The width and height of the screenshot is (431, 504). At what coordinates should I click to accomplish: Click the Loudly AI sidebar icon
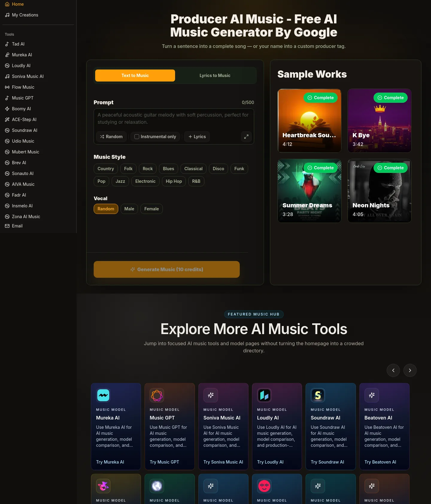point(7,66)
